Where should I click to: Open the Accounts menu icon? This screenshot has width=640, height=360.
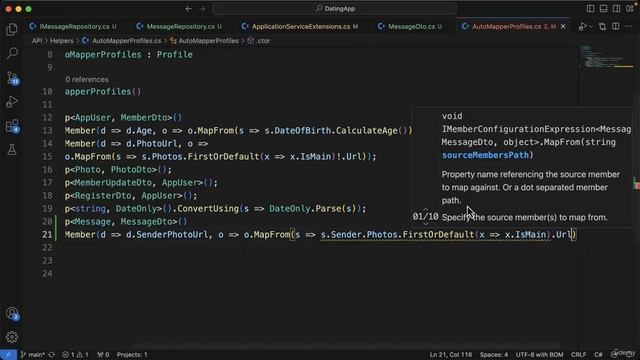coord(12,313)
